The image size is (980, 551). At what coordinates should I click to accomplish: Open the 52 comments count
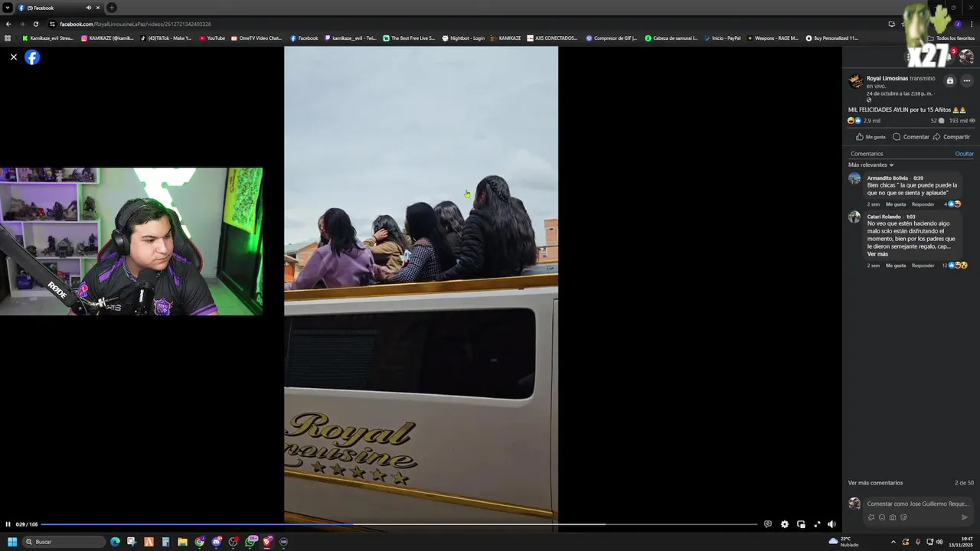tap(937, 121)
